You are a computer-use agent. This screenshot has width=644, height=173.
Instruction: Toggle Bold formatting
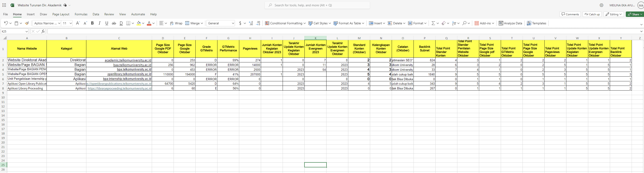click(92, 23)
